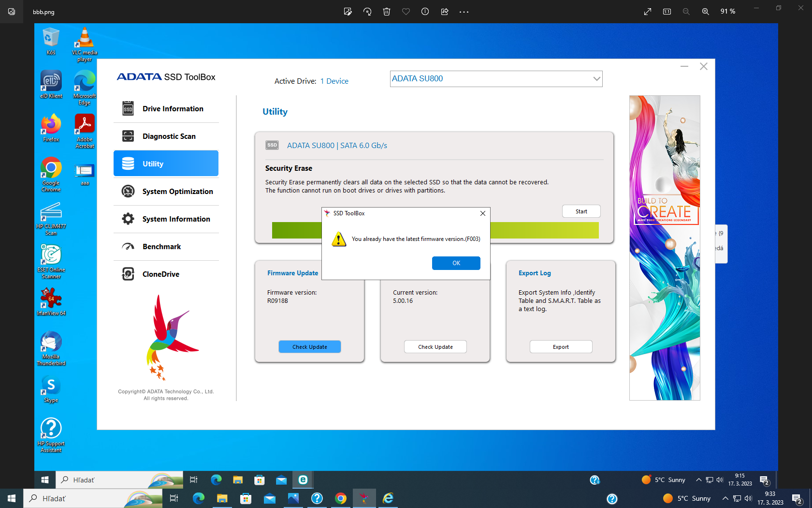Viewport: 812px width, 508px height.
Task: Open System Optimization
Action: click(177, 192)
